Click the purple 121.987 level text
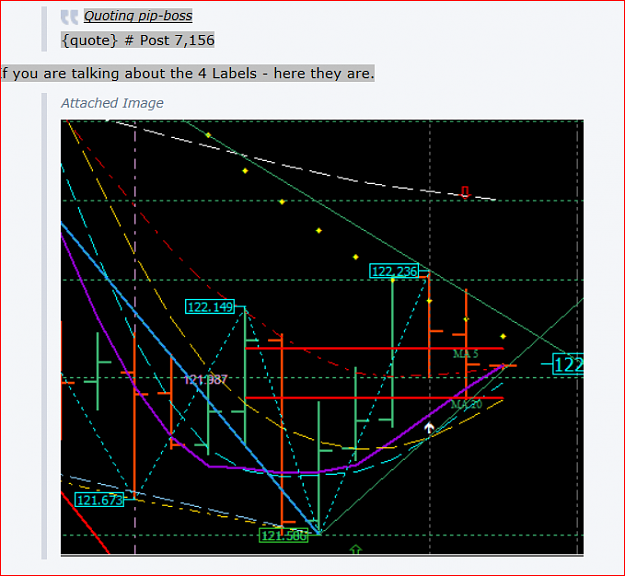Viewport: 625px width, 576px height. point(205,379)
